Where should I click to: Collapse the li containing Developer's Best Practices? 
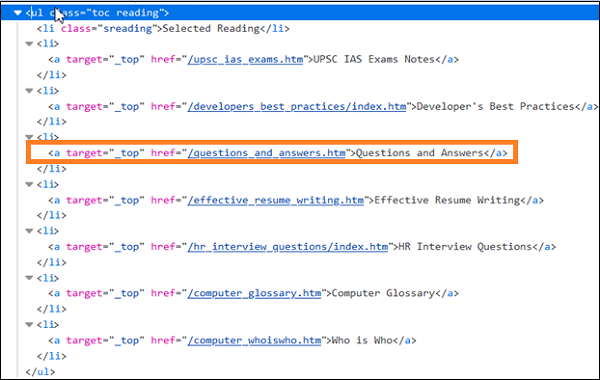point(29,91)
